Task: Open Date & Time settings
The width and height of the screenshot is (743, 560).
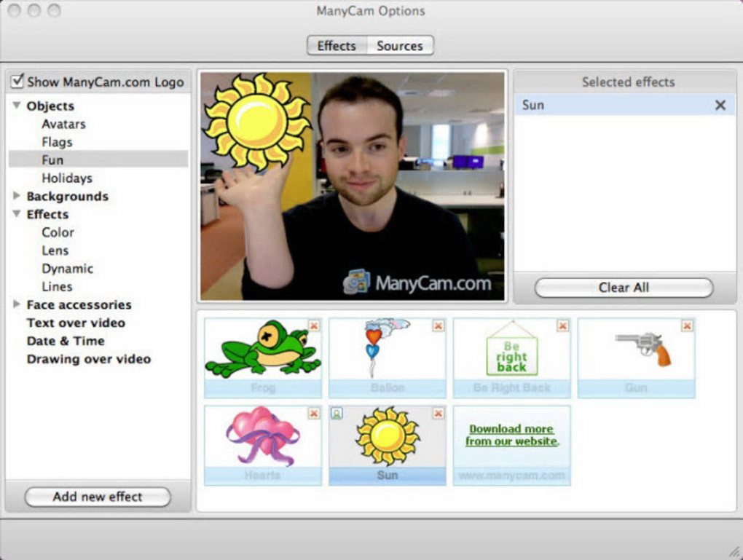Action: (66, 341)
